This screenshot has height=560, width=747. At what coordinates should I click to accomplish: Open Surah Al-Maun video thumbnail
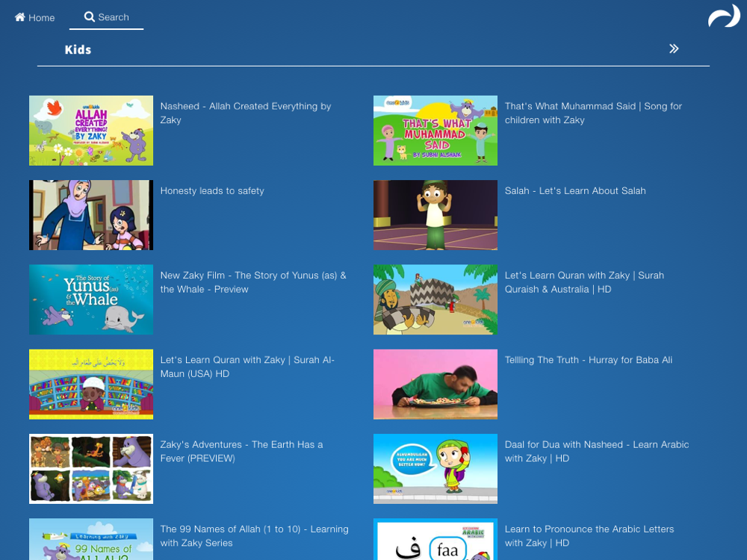[x=91, y=385]
